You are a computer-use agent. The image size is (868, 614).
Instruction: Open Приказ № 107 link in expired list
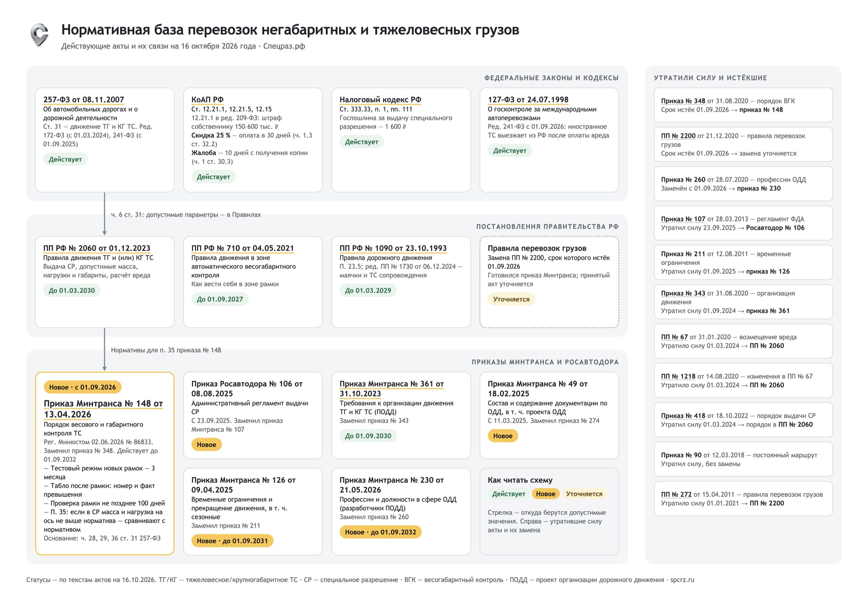tap(683, 219)
